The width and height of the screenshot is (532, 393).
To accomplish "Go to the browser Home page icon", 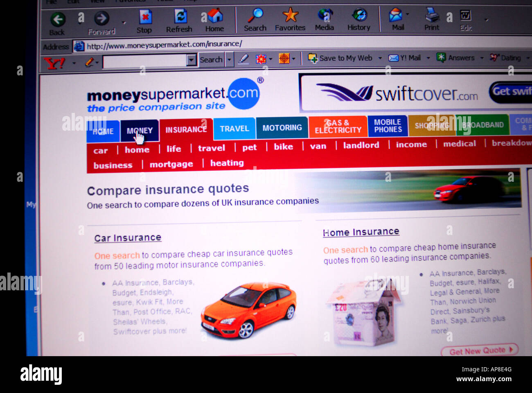I will 215,16.
